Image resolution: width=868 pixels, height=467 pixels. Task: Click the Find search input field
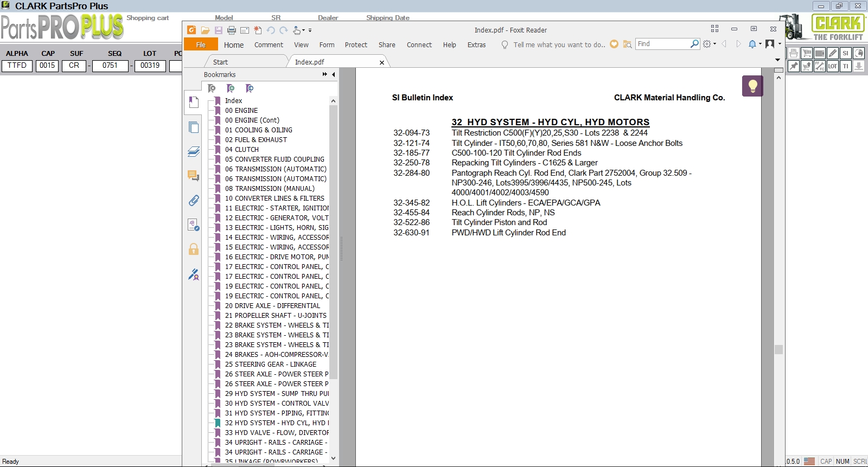click(x=663, y=44)
